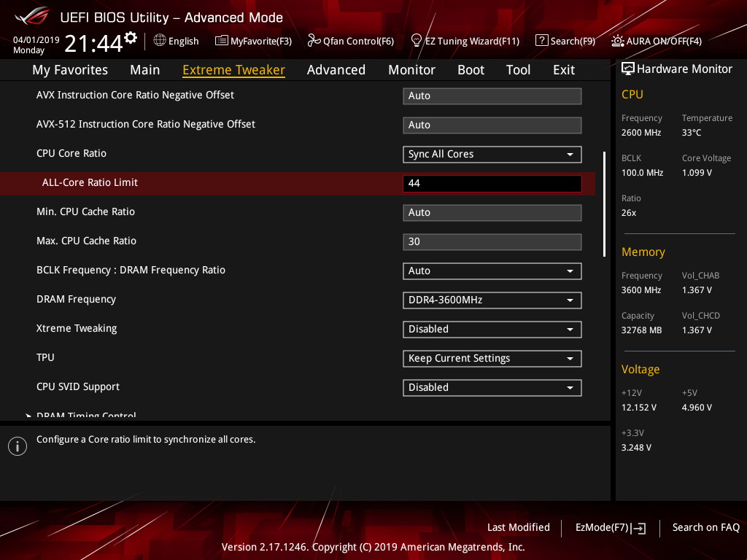Screen dimensions: 747x560
Task: Click the EzMode exit arrow icon
Action: pos(639,528)
